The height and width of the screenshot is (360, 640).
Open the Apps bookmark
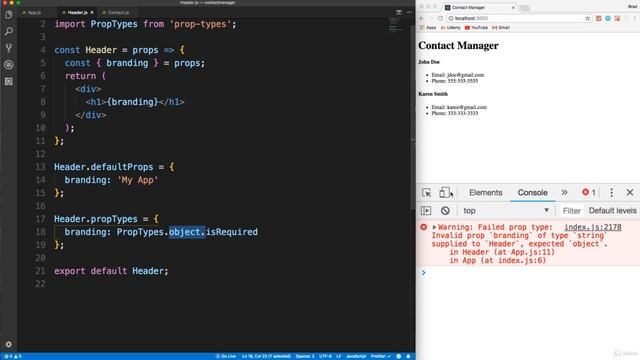428,28
